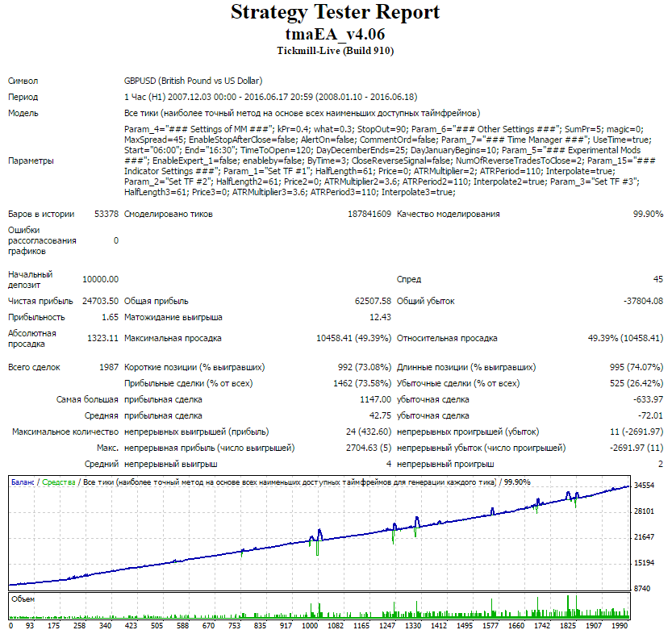The width and height of the screenshot is (672, 634).
Task: Select the relative drawdown value 49.39% (10458.41)
Action: [626, 339]
